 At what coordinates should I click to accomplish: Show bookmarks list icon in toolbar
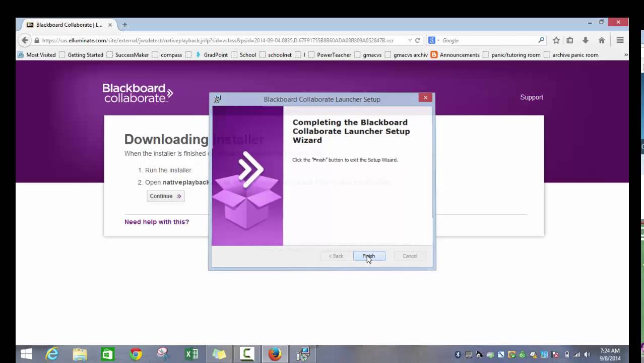[x=569, y=40]
